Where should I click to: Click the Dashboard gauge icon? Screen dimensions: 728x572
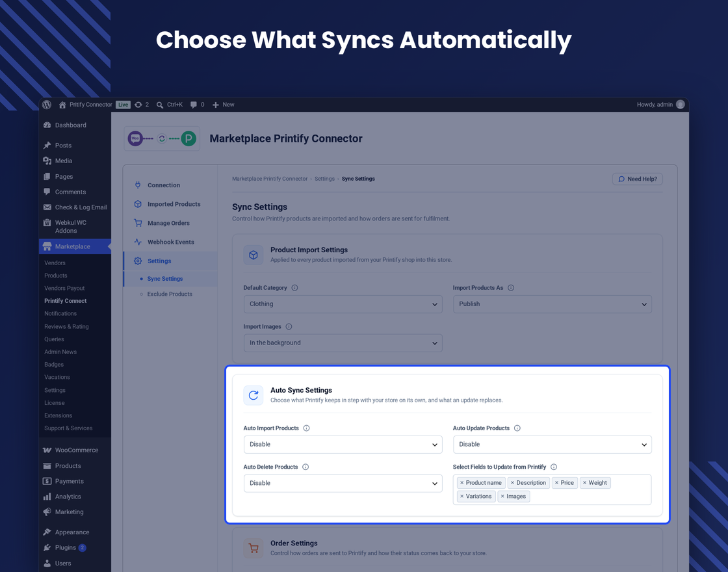[47, 125]
